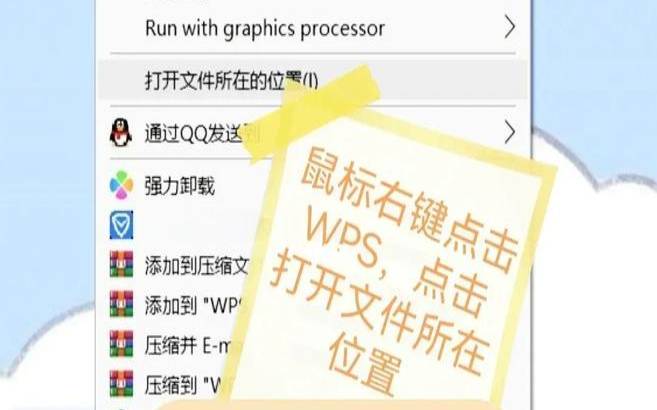Choose 强力卸载 menu entry text

point(180,186)
